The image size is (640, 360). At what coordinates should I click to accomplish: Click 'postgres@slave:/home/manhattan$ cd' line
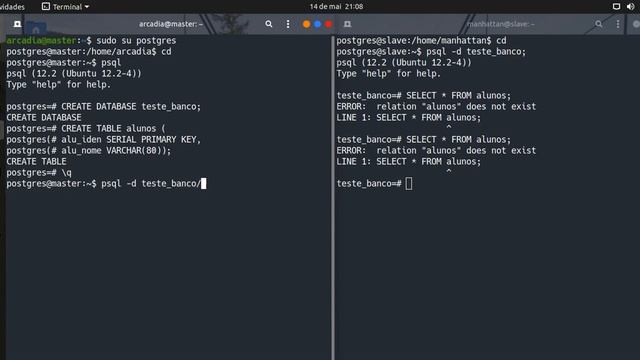click(421, 40)
